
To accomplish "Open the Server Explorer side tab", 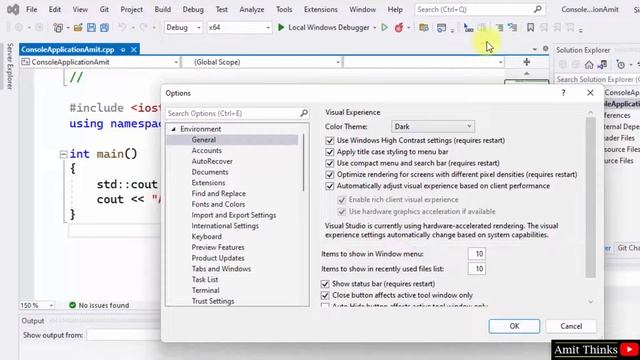I will [x=10, y=66].
